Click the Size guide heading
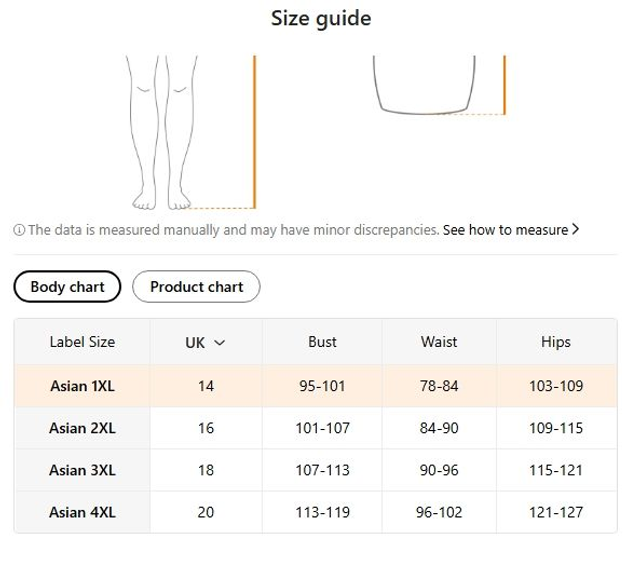Viewport: 640px width, 567px height. [x=321, y=19]
